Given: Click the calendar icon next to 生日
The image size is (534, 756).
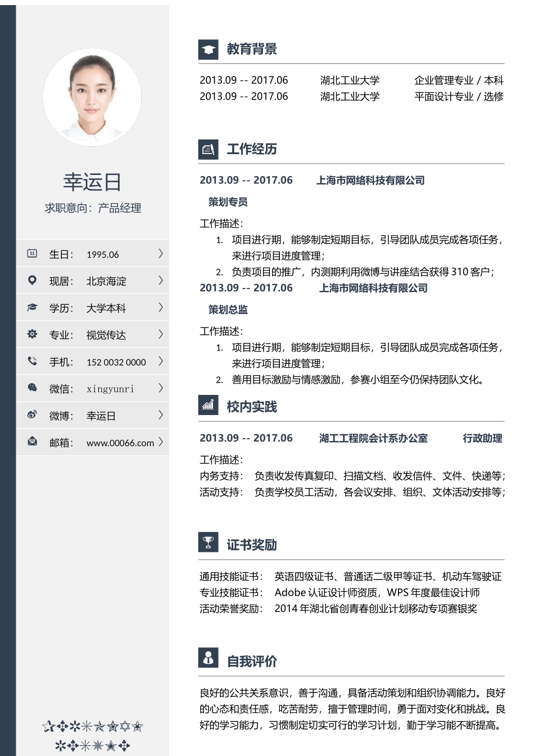Looking at the screenshot, I should 33,254.
